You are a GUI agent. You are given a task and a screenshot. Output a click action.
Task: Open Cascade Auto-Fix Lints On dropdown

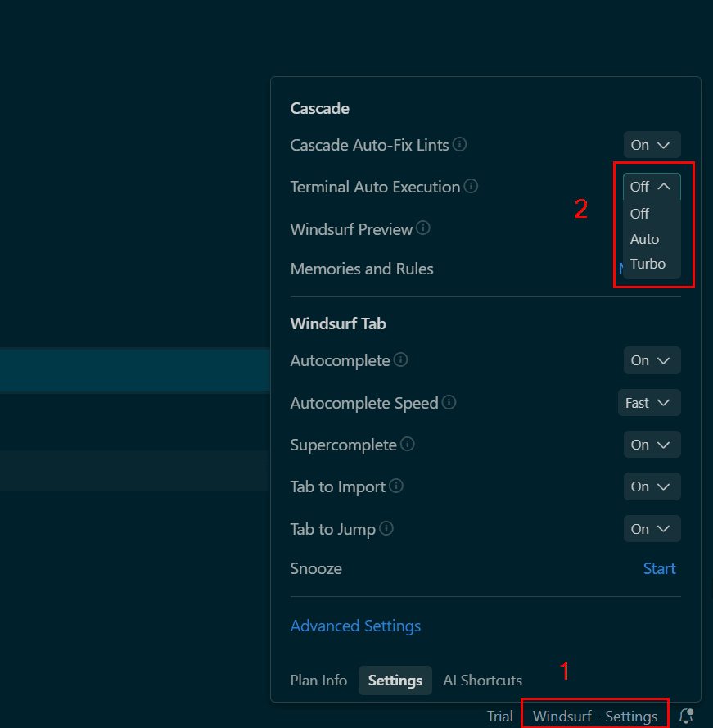point(652,145)
